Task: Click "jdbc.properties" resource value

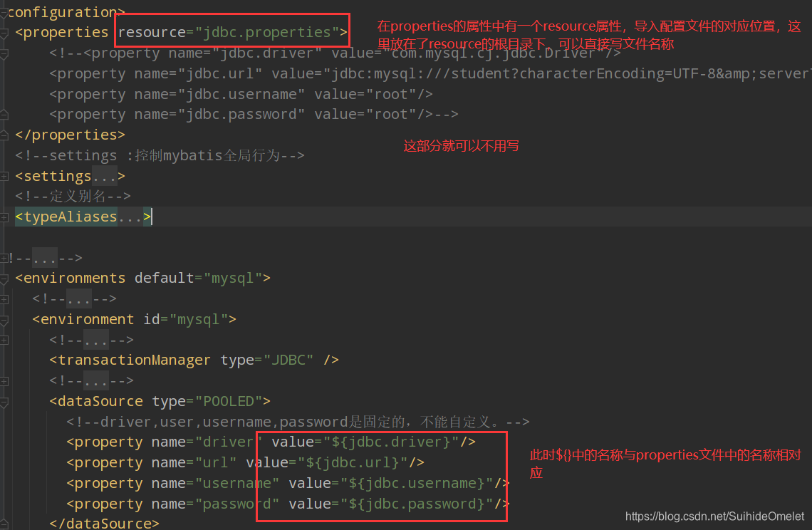Action: 266,33
